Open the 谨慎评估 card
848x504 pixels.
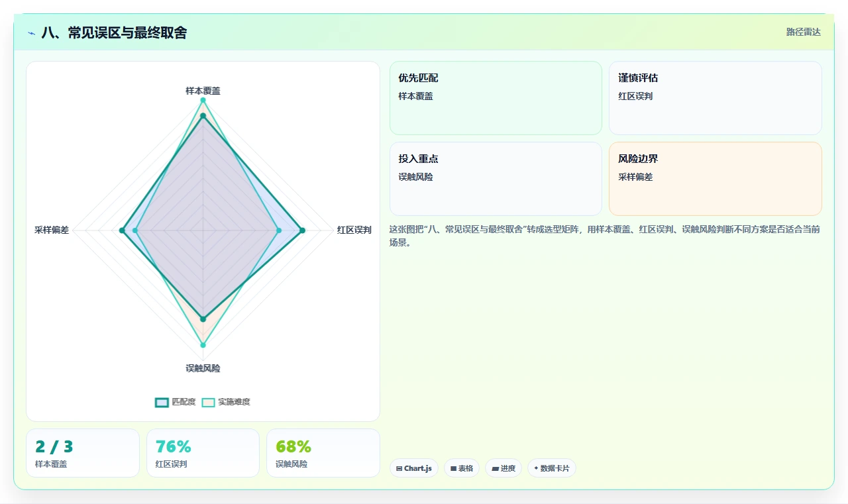715,98
